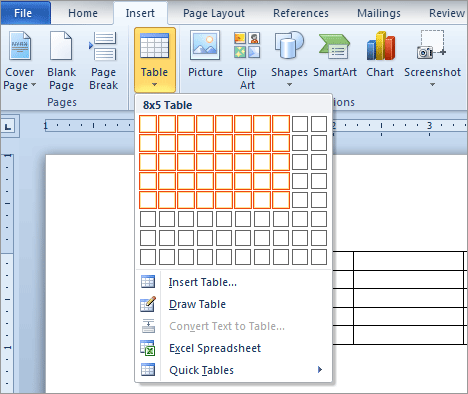
Task: Click the top-left cell of table grid
Action: [x=148, y=124]
